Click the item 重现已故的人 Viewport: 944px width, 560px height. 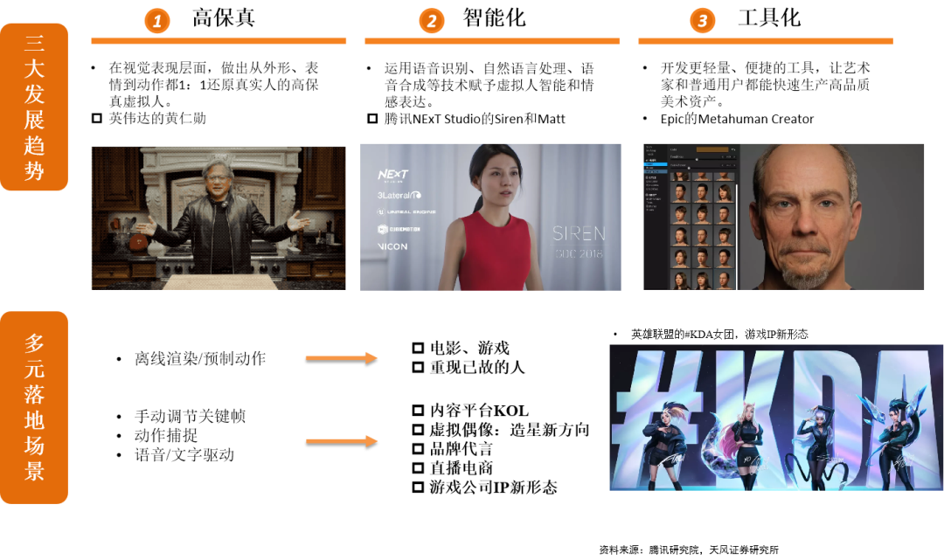tap(477, 367)
